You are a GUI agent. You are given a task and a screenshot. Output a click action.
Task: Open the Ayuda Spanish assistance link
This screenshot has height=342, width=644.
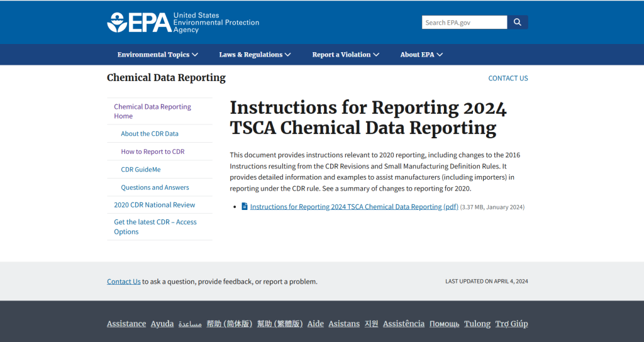click(x=162, y=324)
